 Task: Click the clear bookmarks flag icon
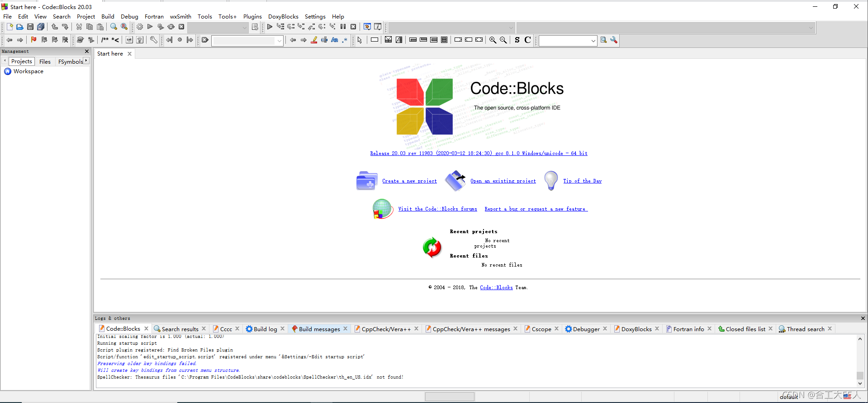coord(65,40)
